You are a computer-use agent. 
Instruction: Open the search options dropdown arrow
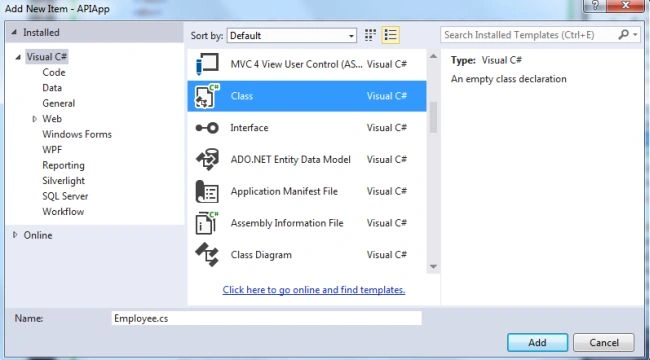point(635,35)
